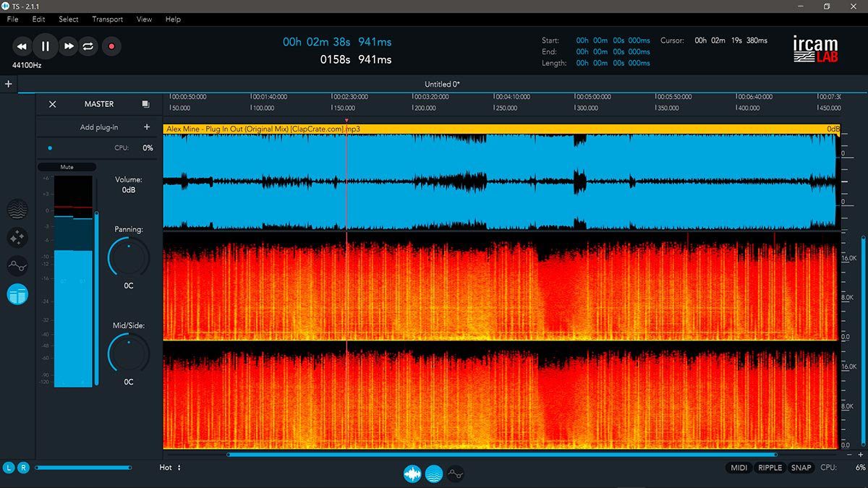Add a new tab with plus icon

[x=9, y=84]
